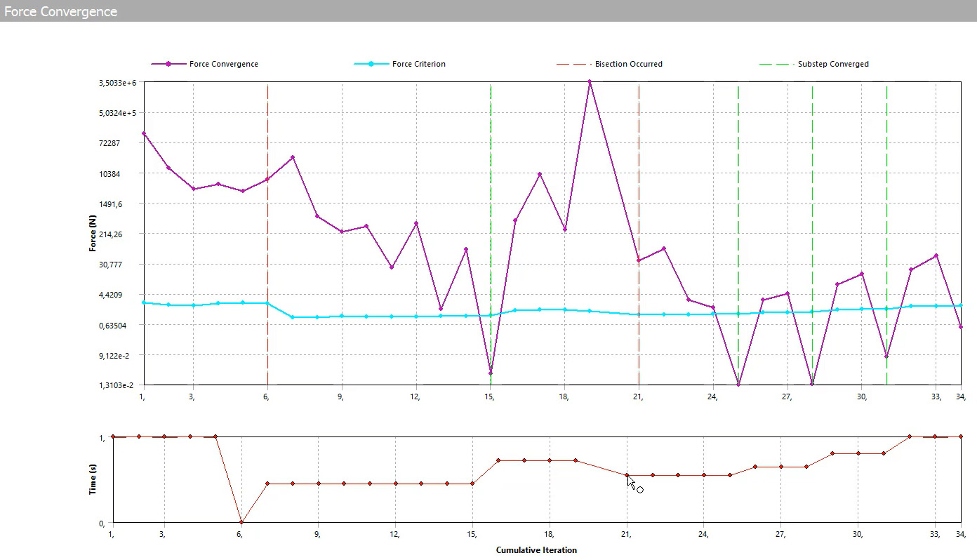Click the purple Force Convergence legend marker
This screenshot has height=560, width=977.
click(x=168, y=64)
